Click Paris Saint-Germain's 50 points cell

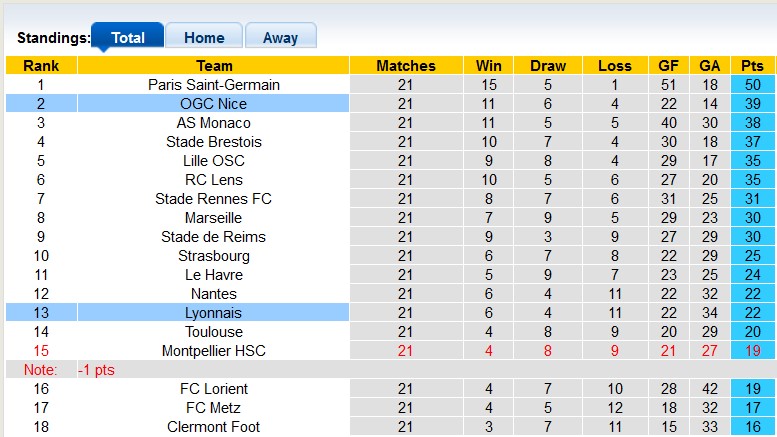click(x=752, y=85)
